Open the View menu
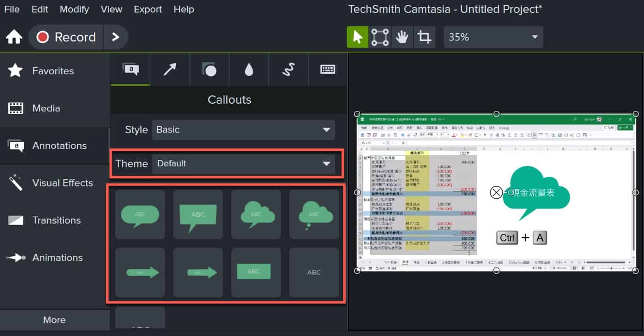 [112, 9]
